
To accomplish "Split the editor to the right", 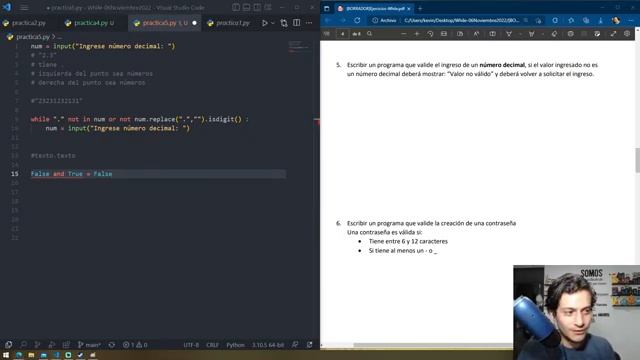I will (x=297, y=23).
